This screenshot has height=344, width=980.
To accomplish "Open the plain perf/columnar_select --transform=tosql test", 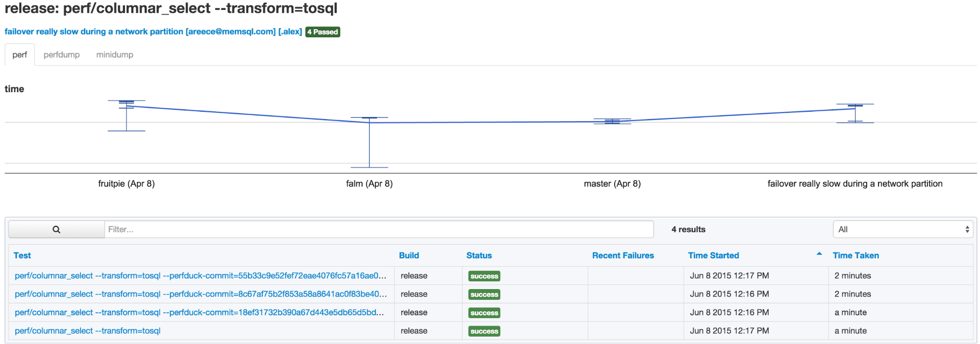I will [88, 331].
